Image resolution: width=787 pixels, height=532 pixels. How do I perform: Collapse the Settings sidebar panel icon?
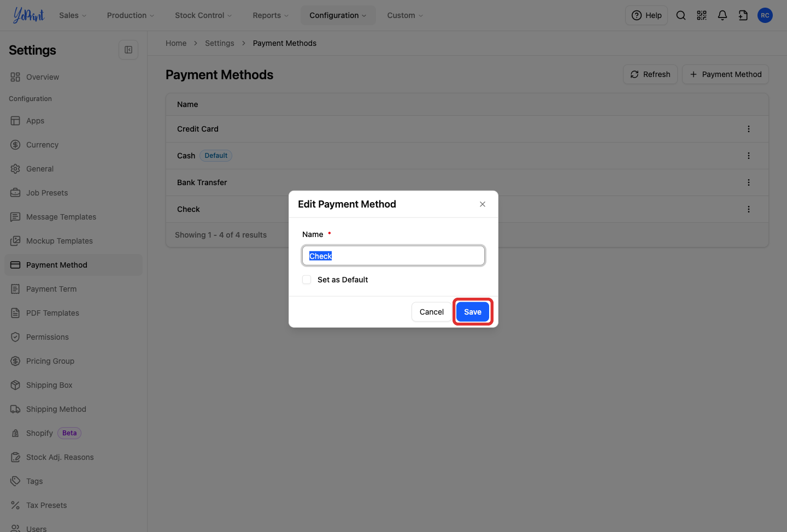128,50
